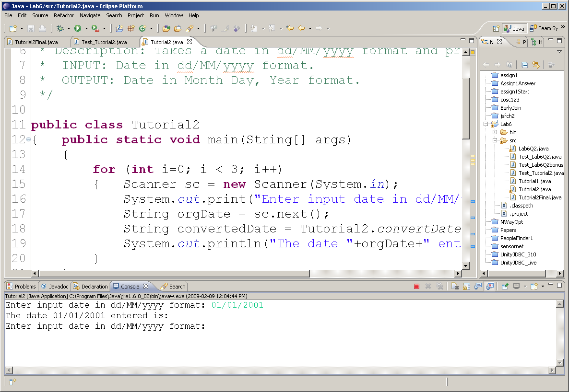Minimize the Console panel
This screenshot has height=392, width=569.
click(550, 285)
